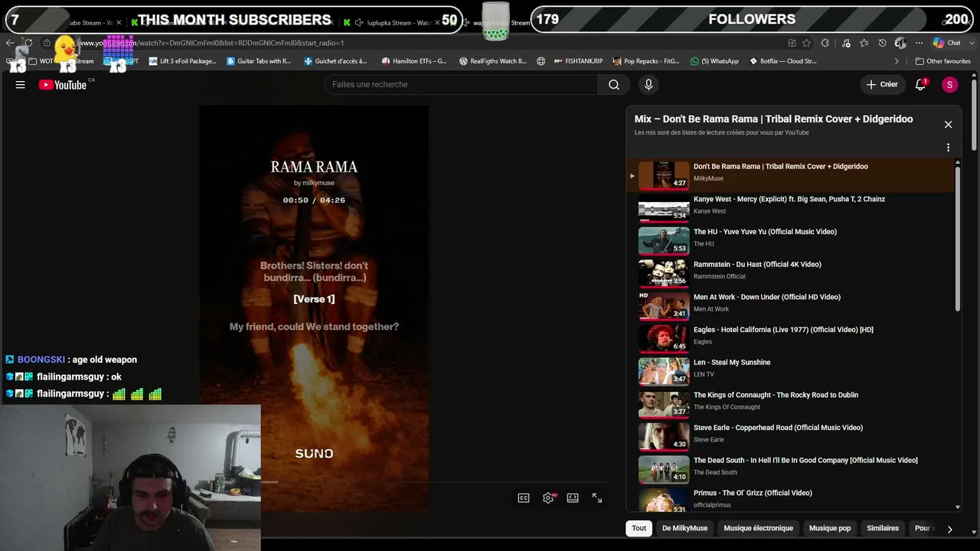This screenshot has height=551, width=980.
Task: Start voice search with the microphone
Action: (x=648, y=85)
